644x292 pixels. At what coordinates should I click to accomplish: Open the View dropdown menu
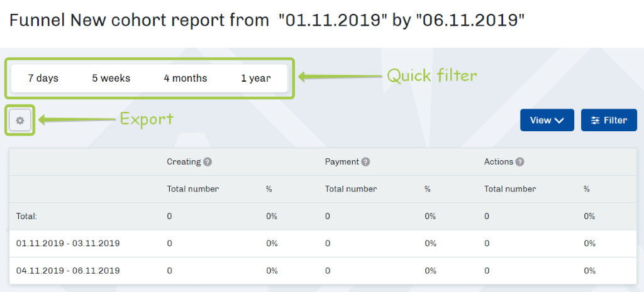click(547, 120)
